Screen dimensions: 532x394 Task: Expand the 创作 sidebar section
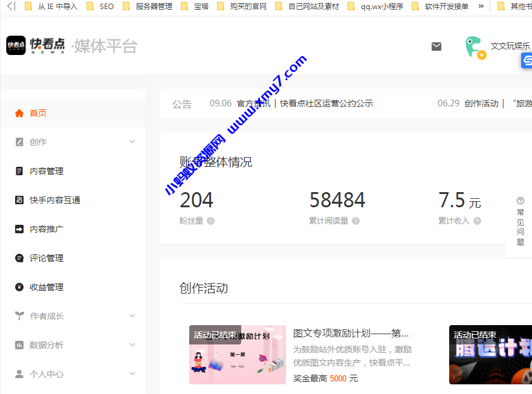click(x=132, y=141)
